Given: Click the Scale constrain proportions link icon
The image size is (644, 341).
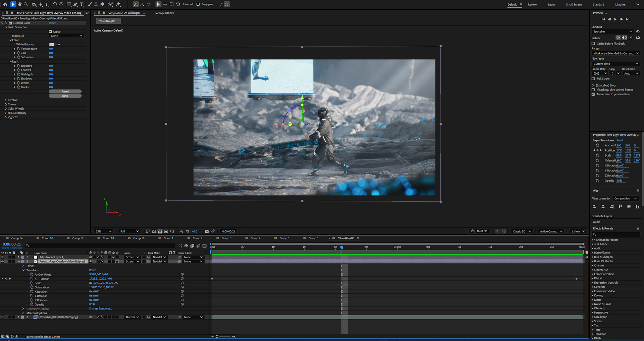Looking at the screenshot, I should [x=90, y=283].
